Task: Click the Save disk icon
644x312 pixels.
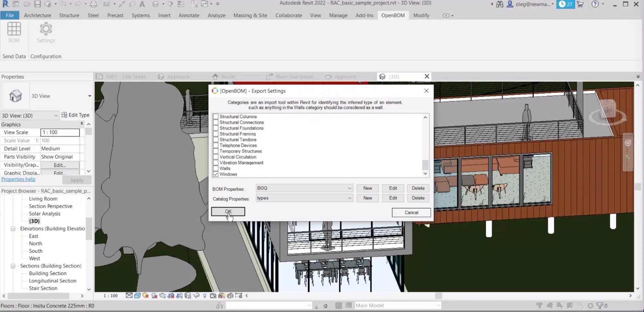Action: click(38, 4)
